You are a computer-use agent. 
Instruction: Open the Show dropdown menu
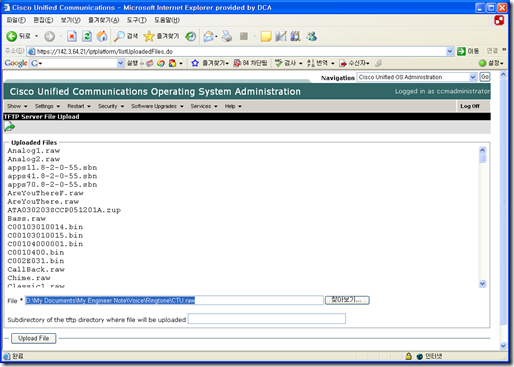(x=17, y=106)
